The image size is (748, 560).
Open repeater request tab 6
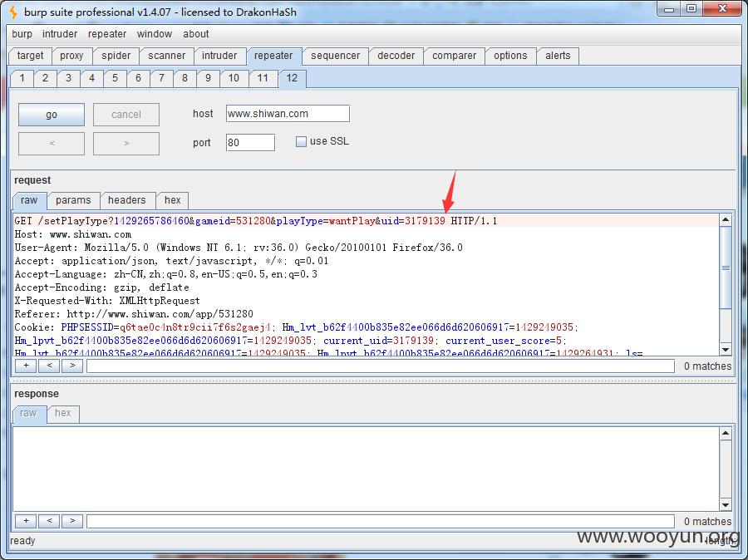pos(138,78)
